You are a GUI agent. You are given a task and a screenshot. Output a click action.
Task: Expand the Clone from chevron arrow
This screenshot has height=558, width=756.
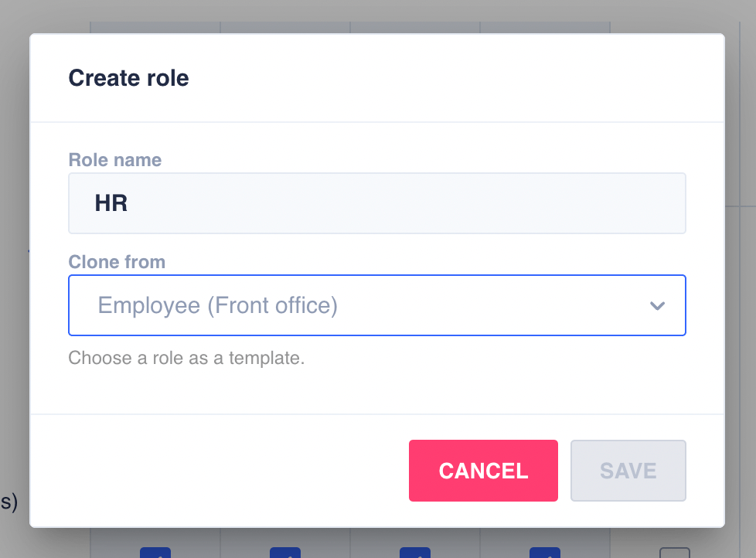click(657, 305)
